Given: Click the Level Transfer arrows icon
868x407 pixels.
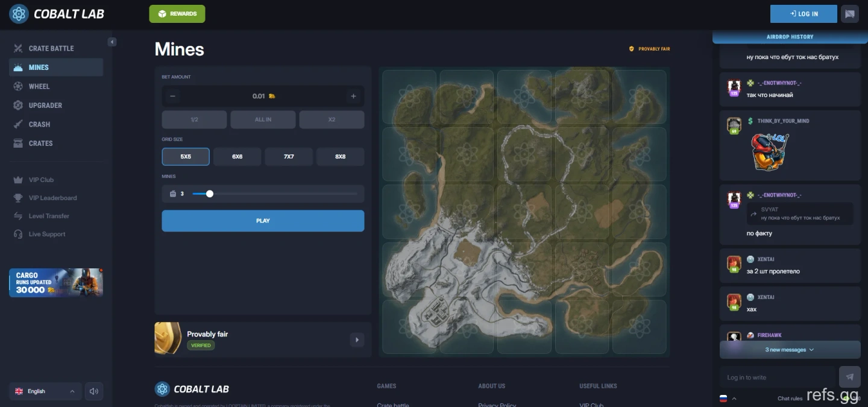Looking at the screenshot, I should click(18, 216).
